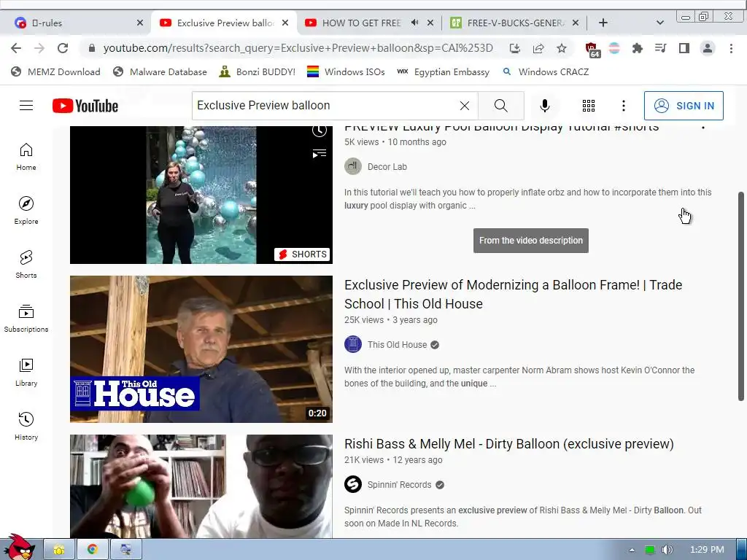Expand the tab search dropdown arrow
747x560 pixels.
(659, 23)
